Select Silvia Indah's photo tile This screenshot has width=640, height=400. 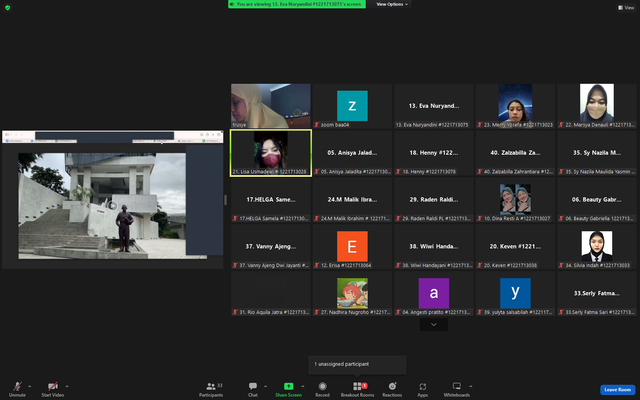click(597, 247)
